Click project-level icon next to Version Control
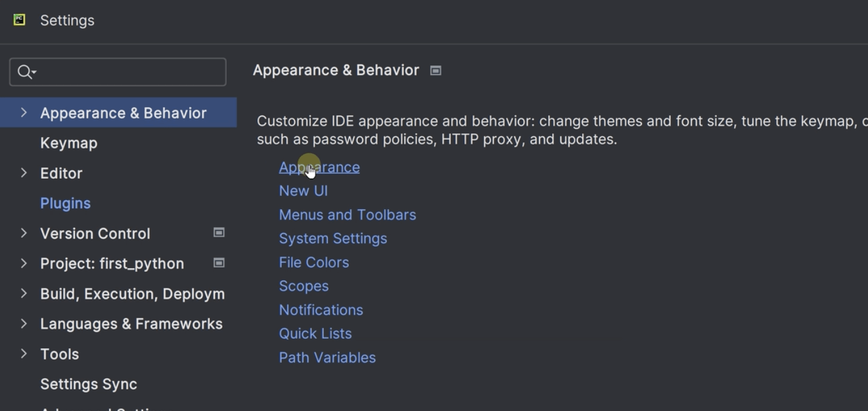868x411 pixels. 219,233
